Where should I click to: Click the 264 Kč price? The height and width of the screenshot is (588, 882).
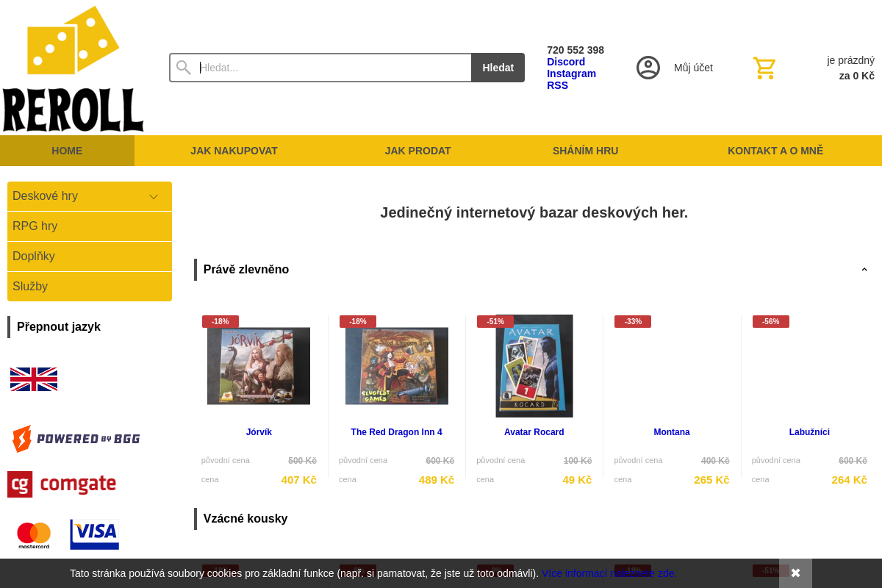tap(849, 479)
